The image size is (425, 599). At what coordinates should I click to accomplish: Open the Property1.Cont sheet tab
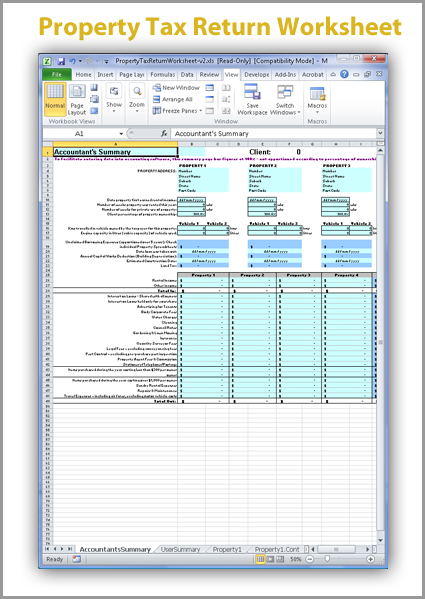(x=277, y=549)
